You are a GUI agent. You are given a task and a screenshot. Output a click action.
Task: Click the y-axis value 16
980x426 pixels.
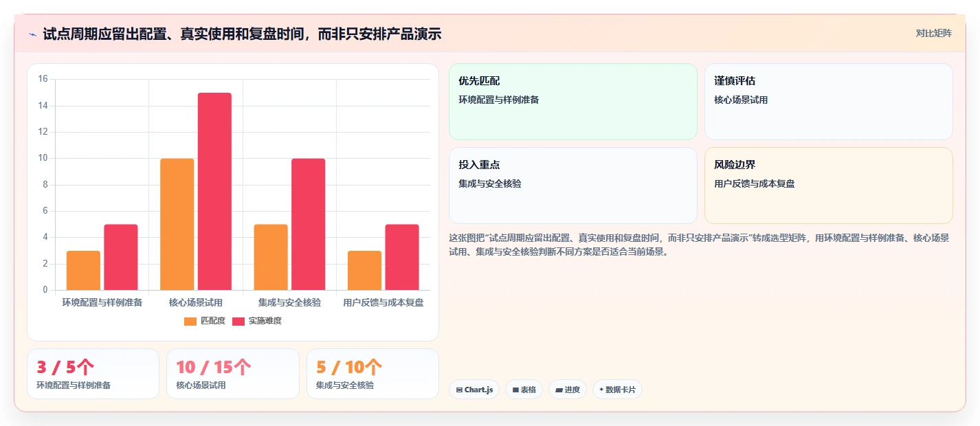coord(43,79)
